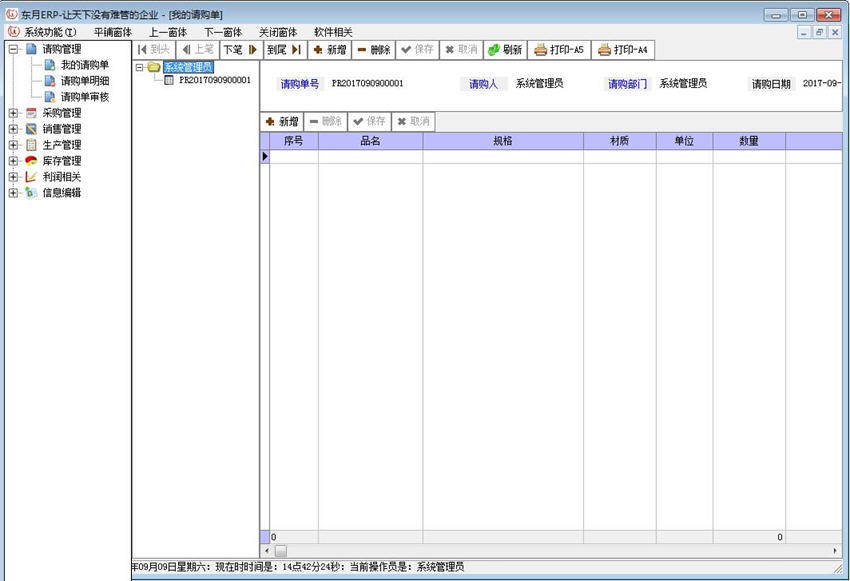Open 请购单审核 in the navigation tree

pyautogui.click(x=85, y=97)
